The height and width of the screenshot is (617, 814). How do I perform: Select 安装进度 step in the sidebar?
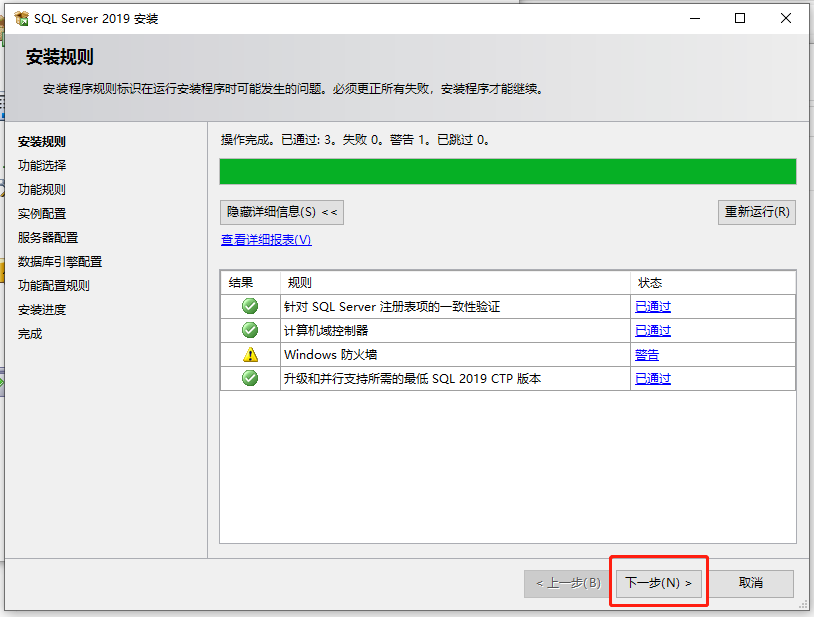click(42, 310)
